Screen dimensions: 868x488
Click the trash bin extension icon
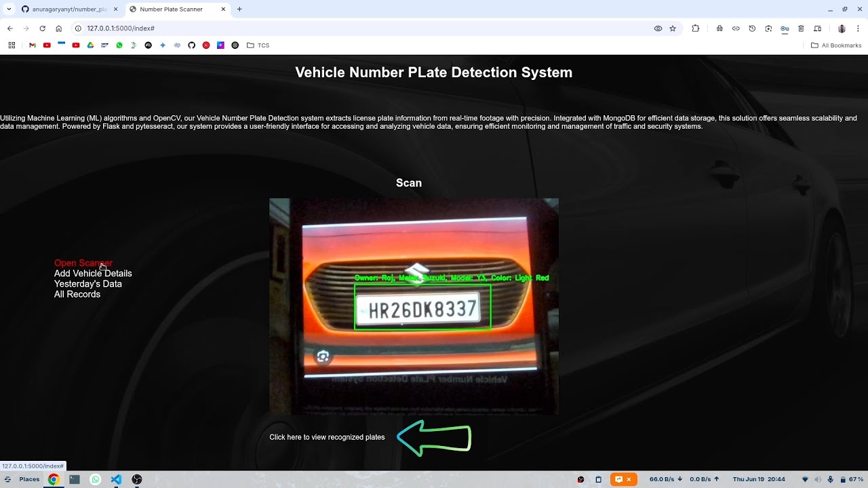point(801,28)
